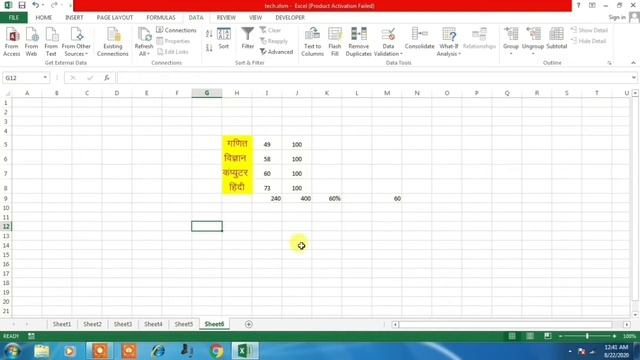Sort Z to A descending
The height and width of the screenshot is (360, 640).
[209, 48]
